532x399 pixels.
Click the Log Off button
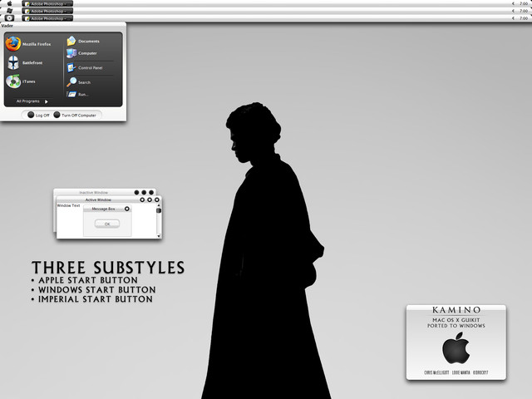pos(38,115)
